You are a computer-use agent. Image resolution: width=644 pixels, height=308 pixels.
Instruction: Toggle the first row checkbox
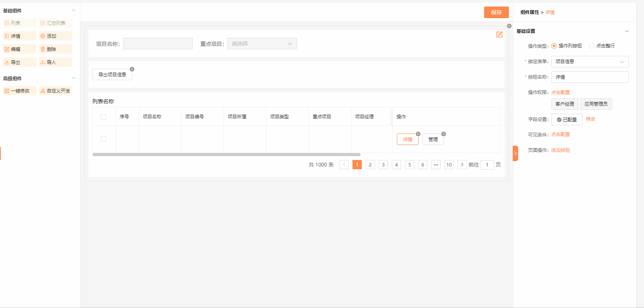(x=103, y=139)
